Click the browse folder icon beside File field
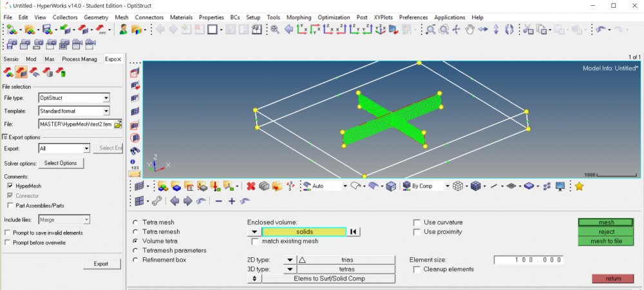This screenshot has width=644, height=290. pyautogui.click(x=118, y=124)
